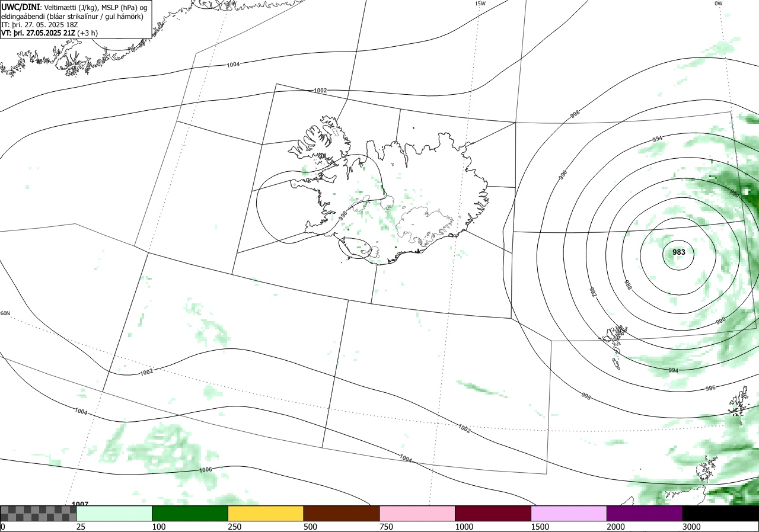Click the legend tick value 1500
Viewport: 759px width, 532px height.
coord(540,527)
